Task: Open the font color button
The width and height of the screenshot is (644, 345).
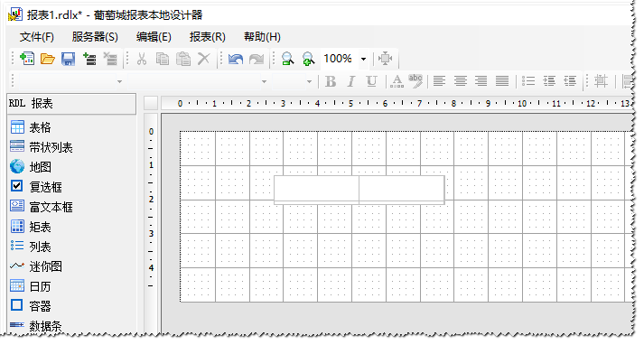Action: pyautogui.click(x=397, y=81)
